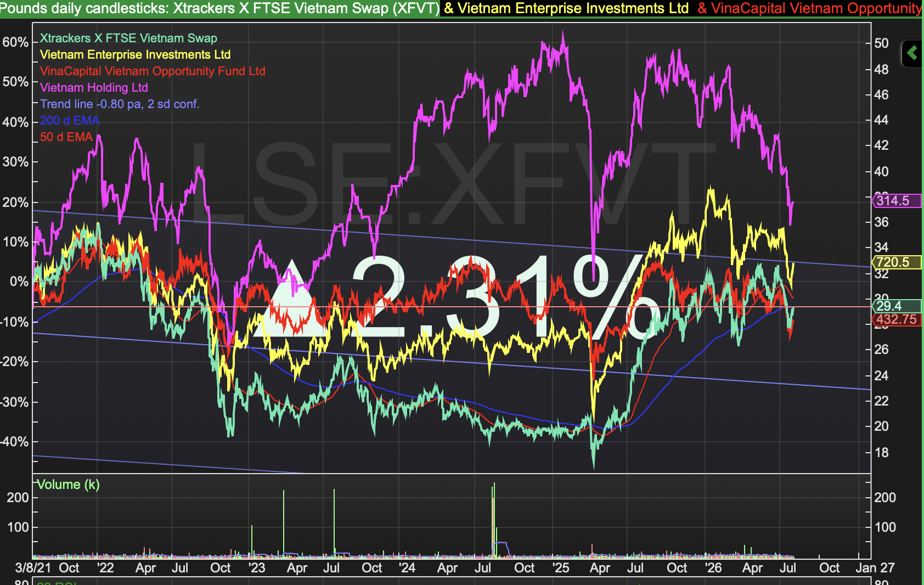Click the 50 d EMA legend label
Viewport: 924px width, 585px height.
coord(66,137)
